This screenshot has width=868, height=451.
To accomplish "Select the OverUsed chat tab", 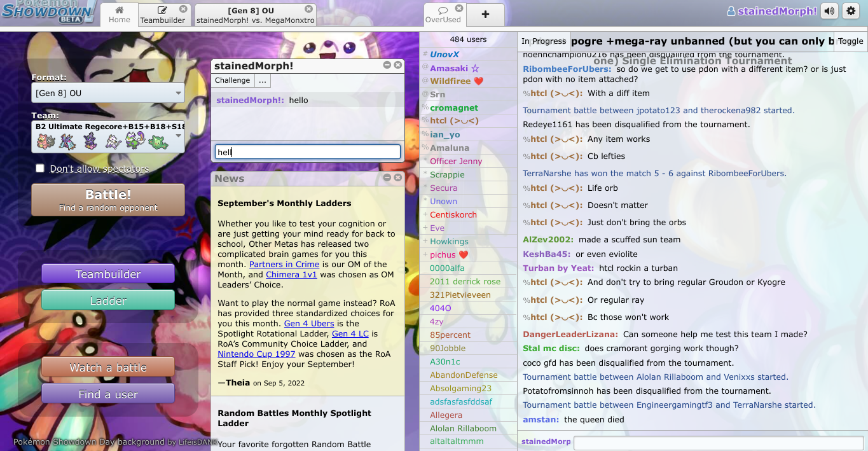I will tap(443, 15).
